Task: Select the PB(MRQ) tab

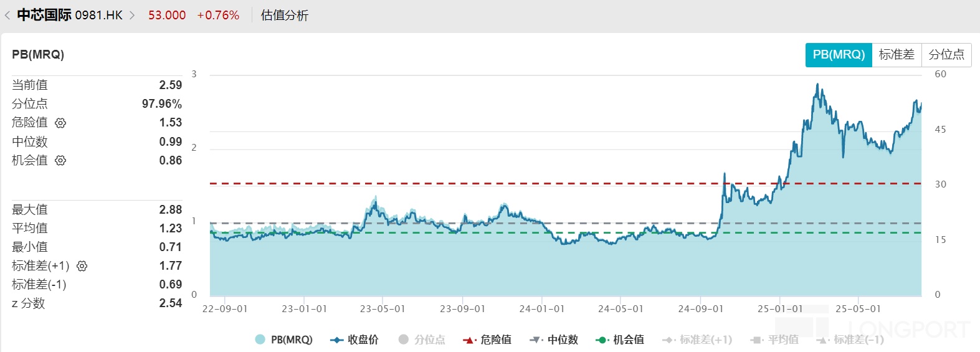Action: (x=839, y=55)
